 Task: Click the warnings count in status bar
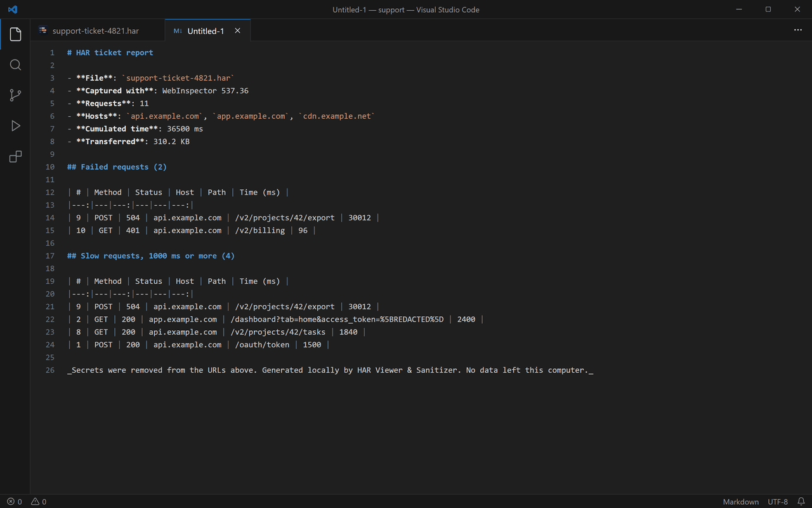39,502
